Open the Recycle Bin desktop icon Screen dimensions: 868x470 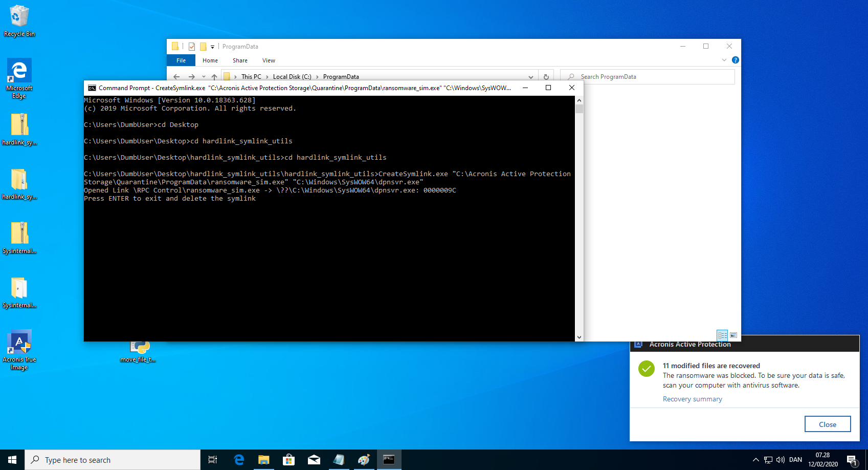click(19, 20)
